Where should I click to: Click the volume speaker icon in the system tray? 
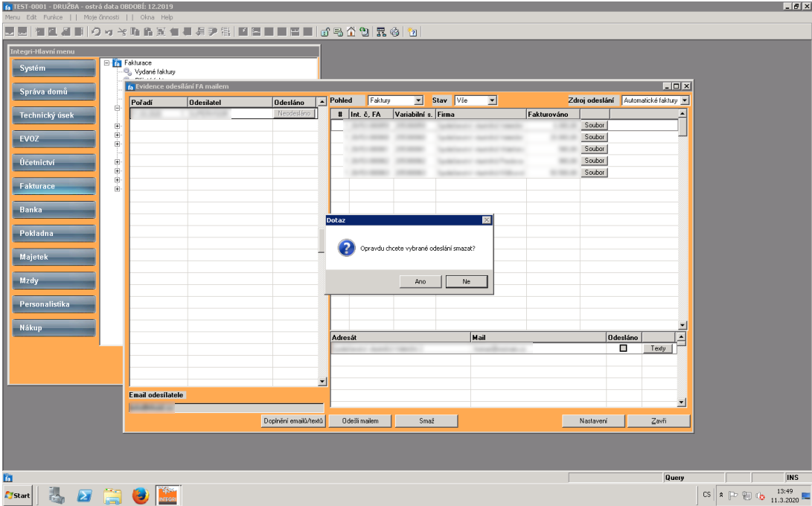point(760,495)
